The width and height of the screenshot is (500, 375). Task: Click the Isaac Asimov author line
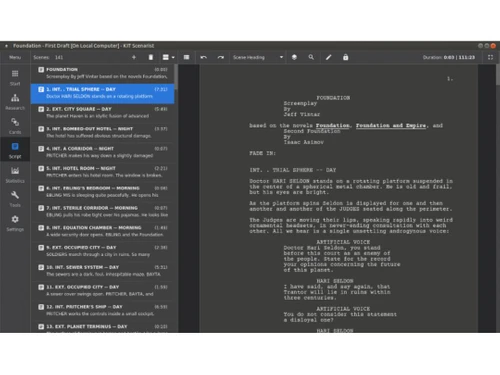304,142
